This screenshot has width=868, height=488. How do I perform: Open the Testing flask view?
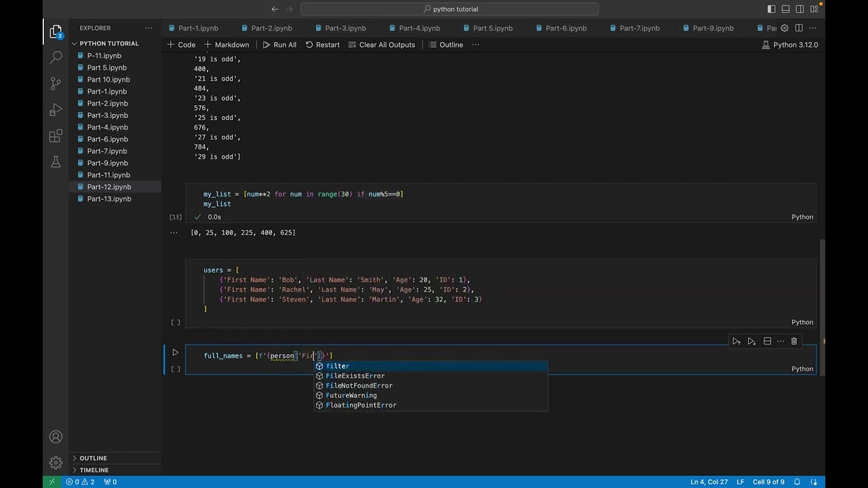pyautogui.click(x=56, y=162)
